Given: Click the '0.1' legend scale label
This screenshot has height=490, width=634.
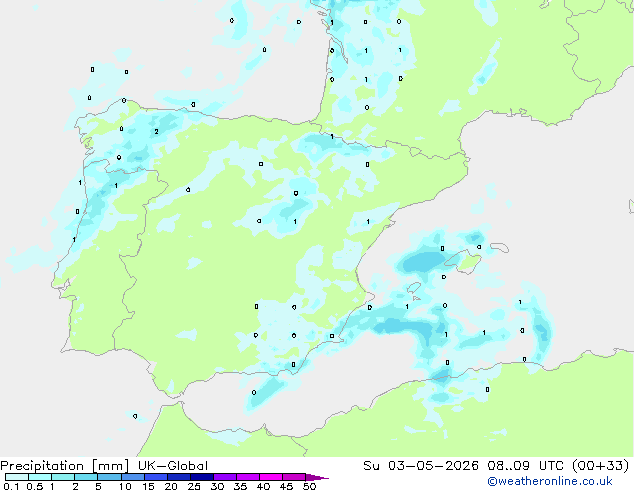Looking at the screenshot, I should (x=11, y=486).
